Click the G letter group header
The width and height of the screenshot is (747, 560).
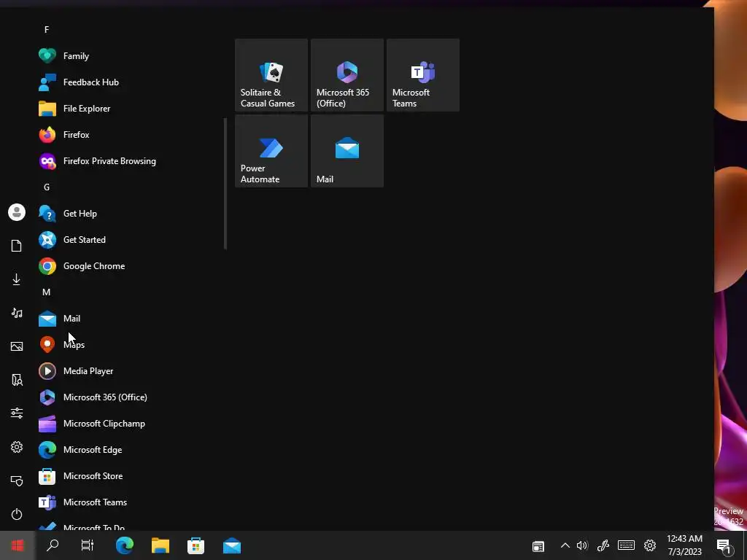[47, 187]
